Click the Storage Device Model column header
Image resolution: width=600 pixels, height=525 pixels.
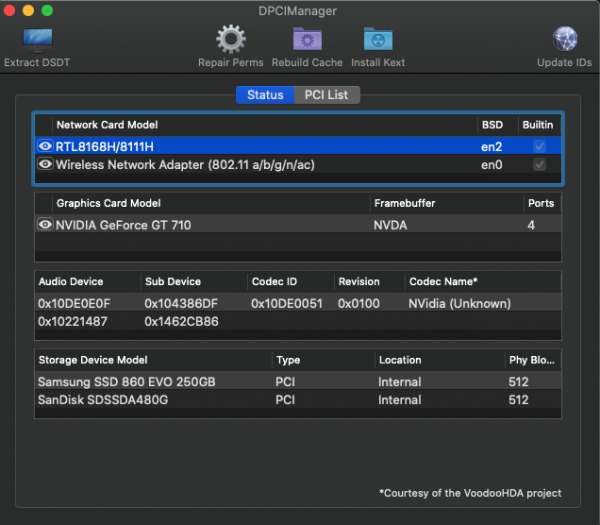pos(93,360)
